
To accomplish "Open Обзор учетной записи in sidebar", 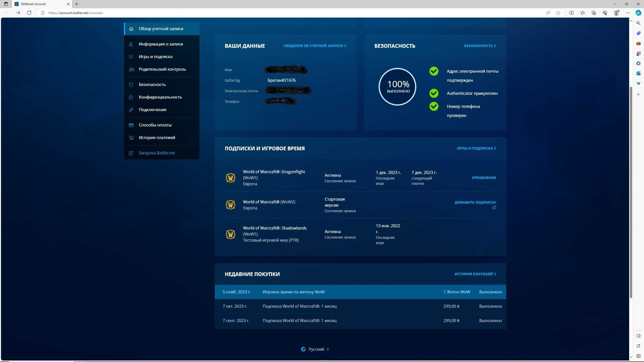I will click(162, 29).
